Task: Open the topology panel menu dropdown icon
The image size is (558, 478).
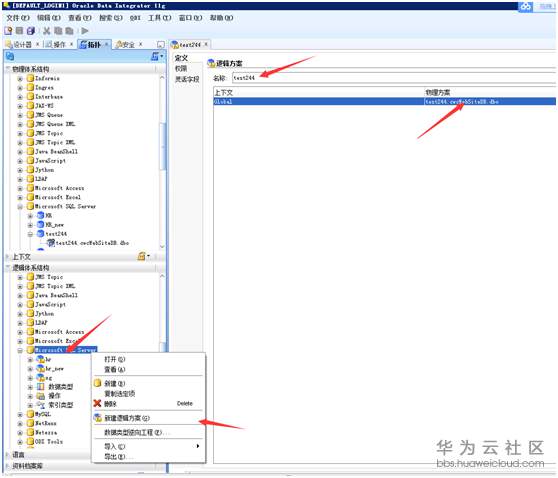Action: coord(157,56)
